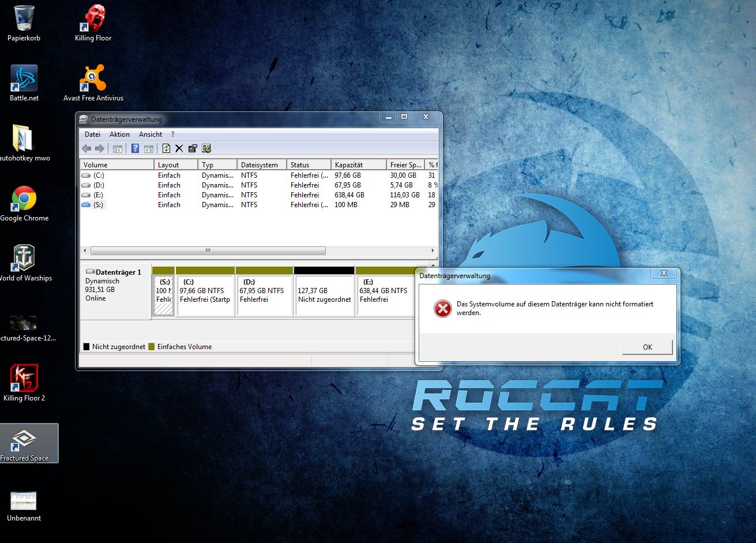Viewport: 756px width, 543px height.
Task: Close the error dialog with X button
Action: pyautogui.click(x=664, y=274)
